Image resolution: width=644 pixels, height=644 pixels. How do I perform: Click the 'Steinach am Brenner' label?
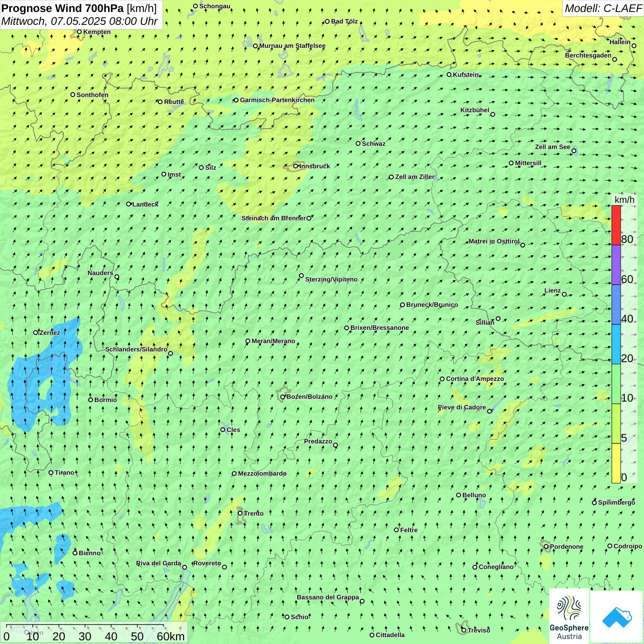point(273,218)
